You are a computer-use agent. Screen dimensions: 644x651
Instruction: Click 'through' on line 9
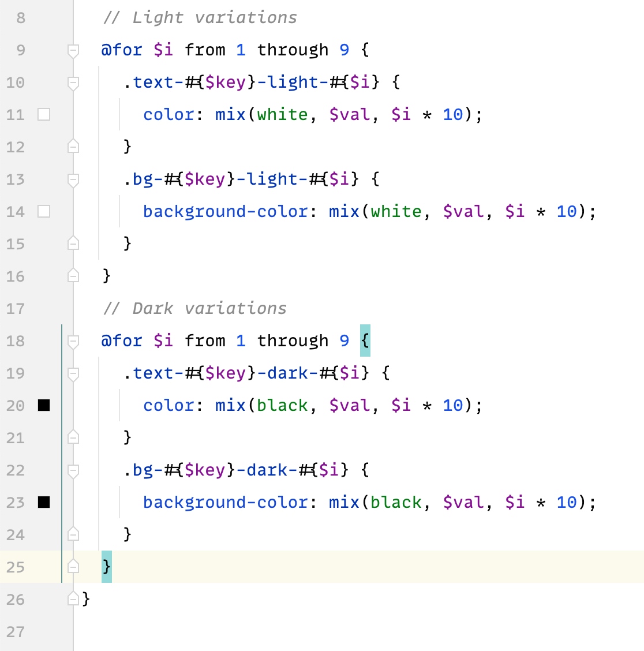tap(293, 50)
